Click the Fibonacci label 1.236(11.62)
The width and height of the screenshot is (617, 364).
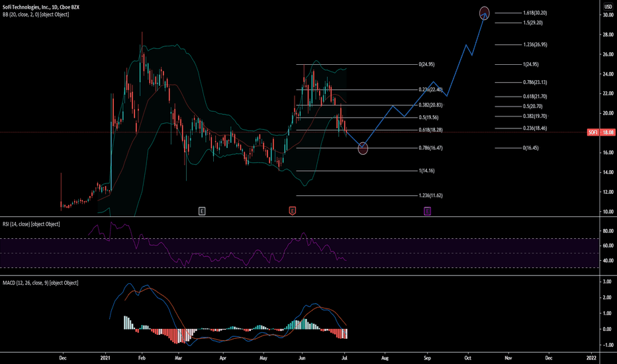tap(430, 196)
